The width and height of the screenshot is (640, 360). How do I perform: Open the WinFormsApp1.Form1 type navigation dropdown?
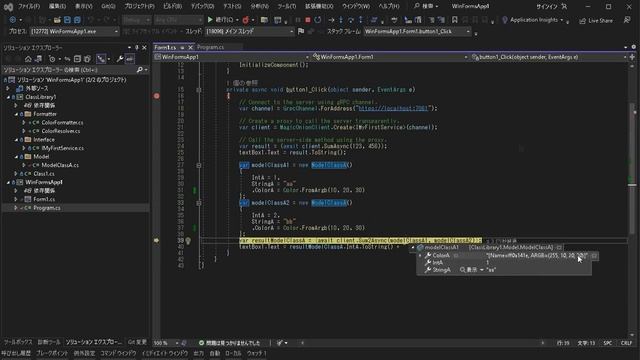click(x=390, y=57)
